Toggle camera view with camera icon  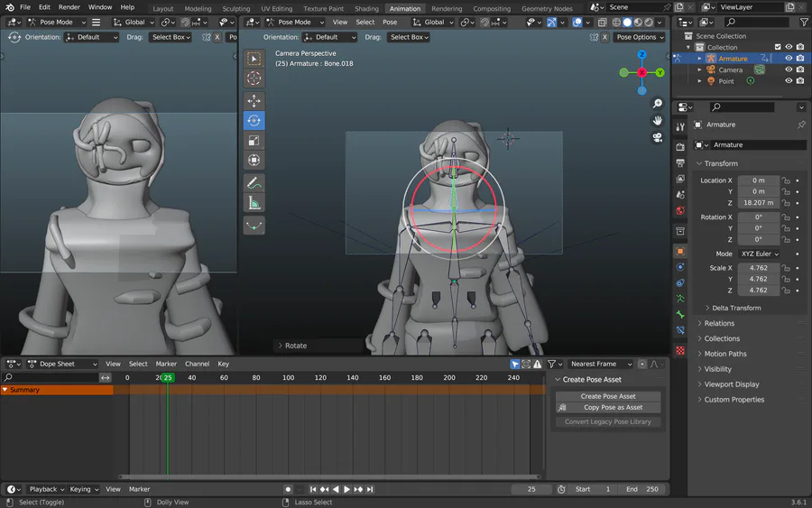pos(658,137)
